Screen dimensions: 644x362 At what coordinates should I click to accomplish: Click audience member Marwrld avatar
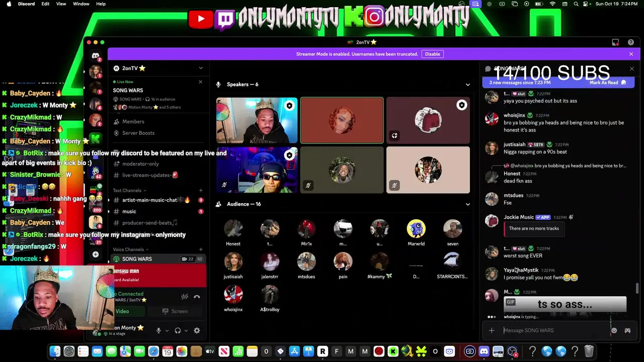(416, 229)
